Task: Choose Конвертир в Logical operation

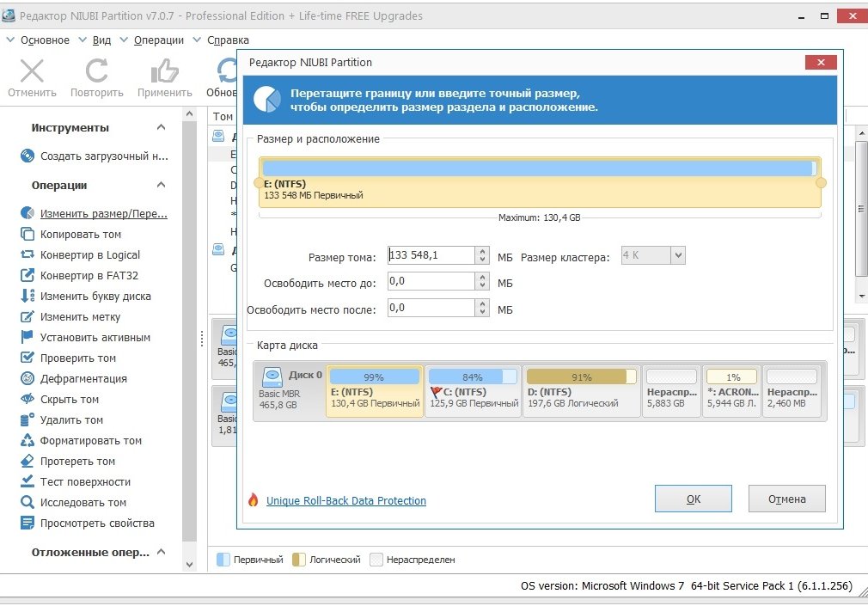Action: click(80, 254)
